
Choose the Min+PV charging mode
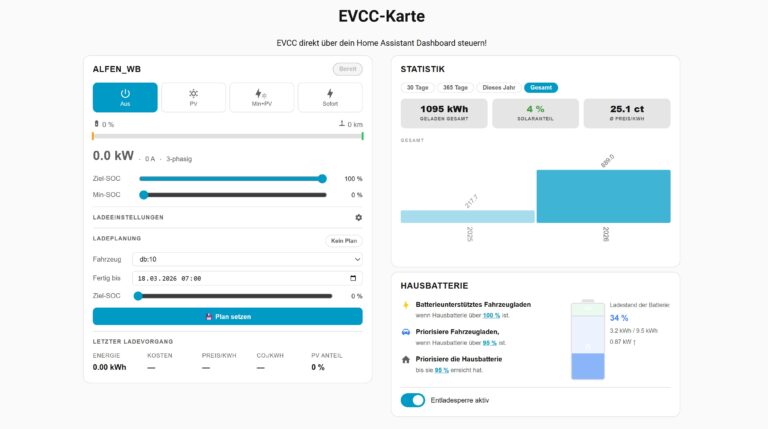tap(261, 97)
